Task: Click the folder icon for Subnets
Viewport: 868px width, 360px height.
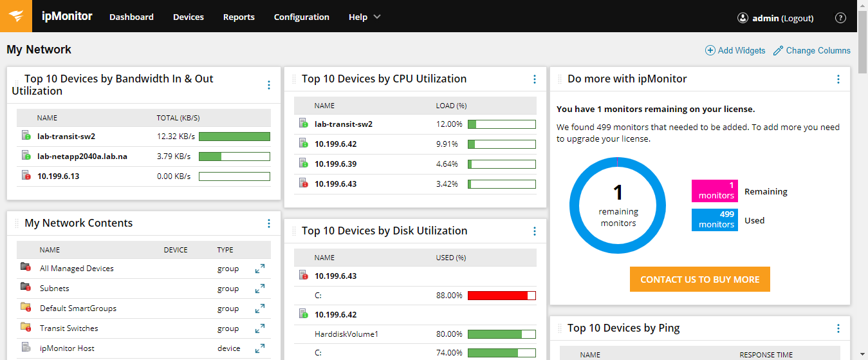Action: tap(26, 288)
